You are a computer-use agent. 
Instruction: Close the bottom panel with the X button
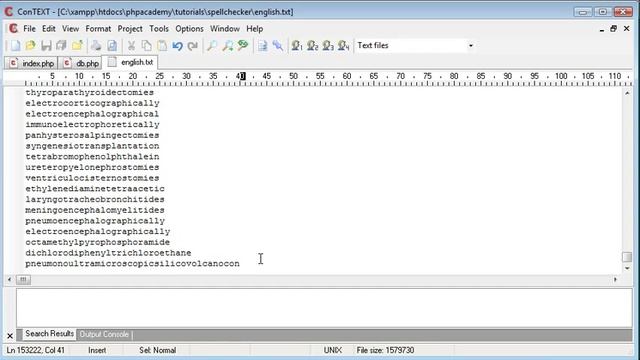pyautogui.click(x=10, y=336)
